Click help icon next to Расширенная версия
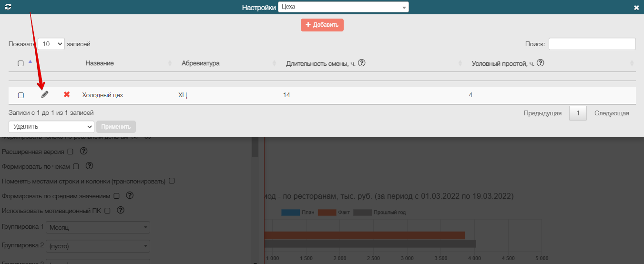Screen dimensions: 644x264 83,152
